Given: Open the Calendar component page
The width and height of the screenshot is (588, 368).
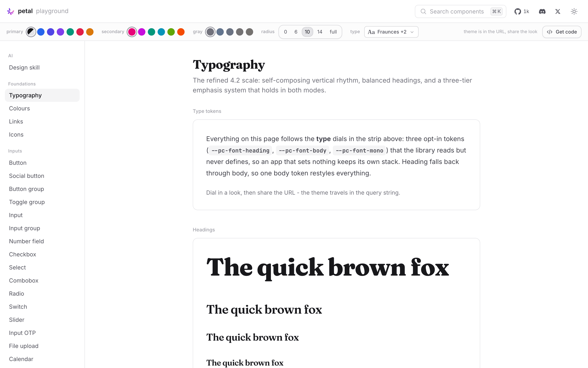Looking at the screenshot, I should tap(42, 359).
